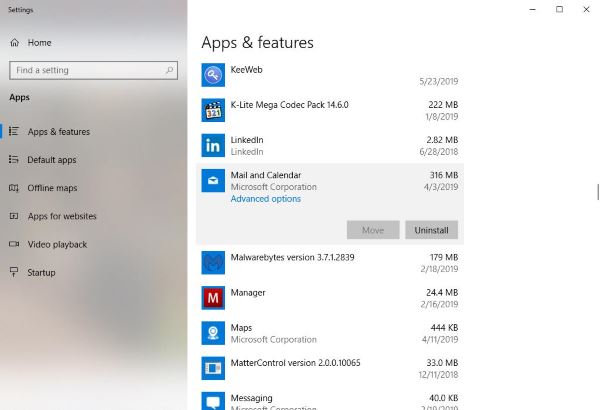Go to Default apps section
This screenshot has width=600, height=410.
52,160
